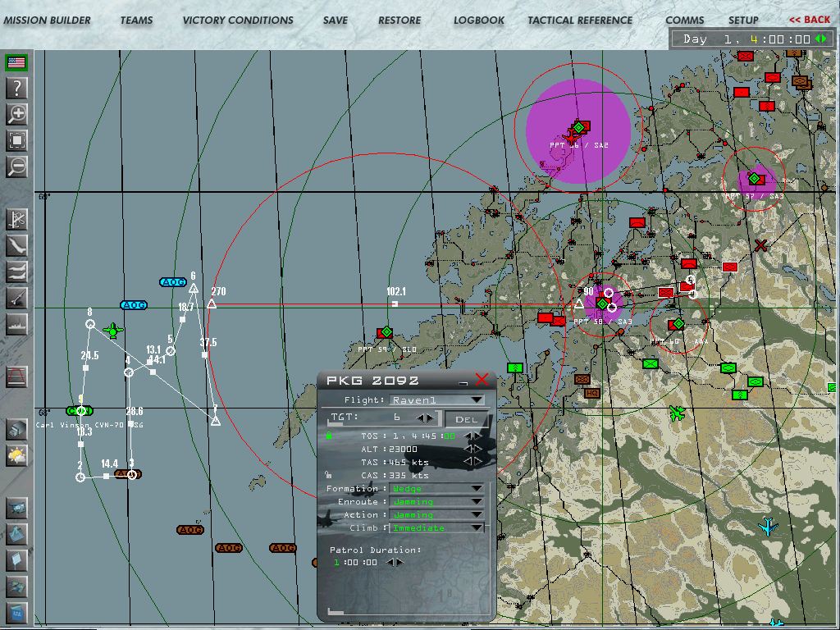Open MISSION BUILDER menu
Viewport: 840px width, 630px height.
click(47, 21)
